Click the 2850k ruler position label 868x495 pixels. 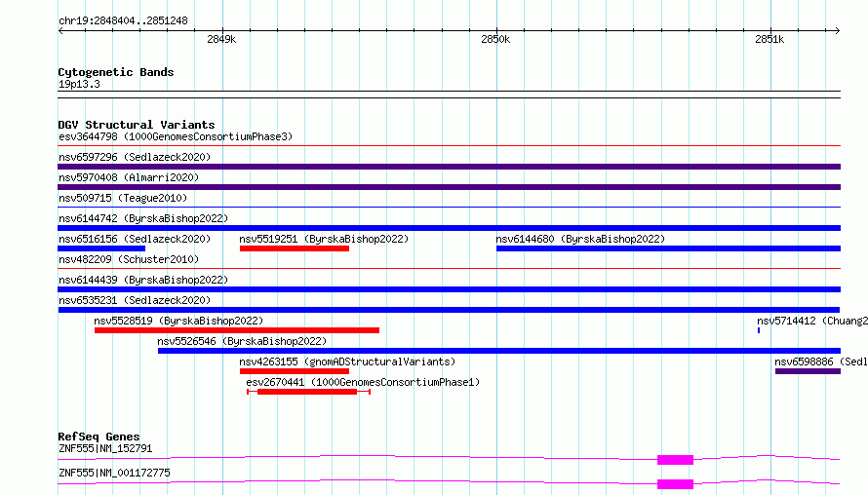point(494,39)
